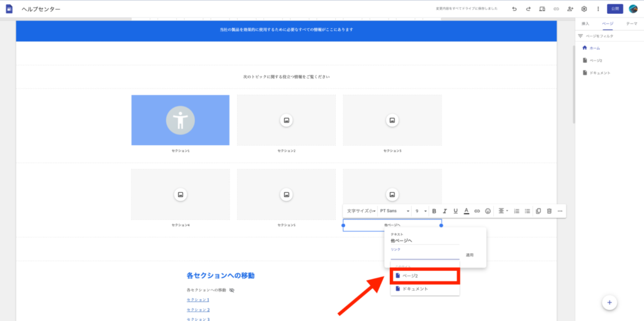The height and width of the screenshot is (321, 644).
Task: Open site settings gear
Action: (584, 9)
